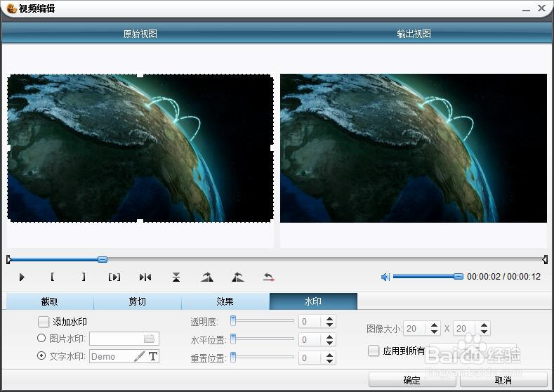Switch to the 剪切 tab

(x=138, y=301)
